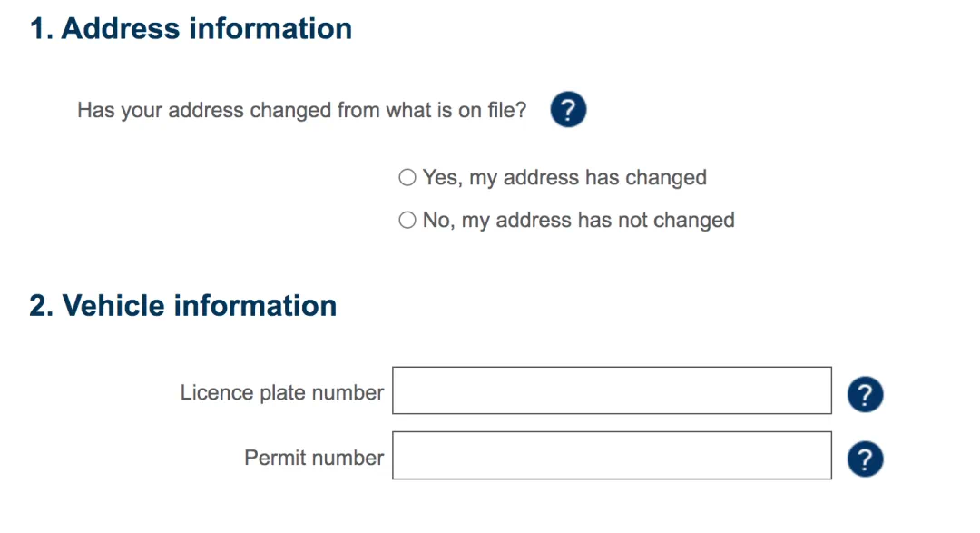Open help icon beside Licence plate number

pos(865,395)
